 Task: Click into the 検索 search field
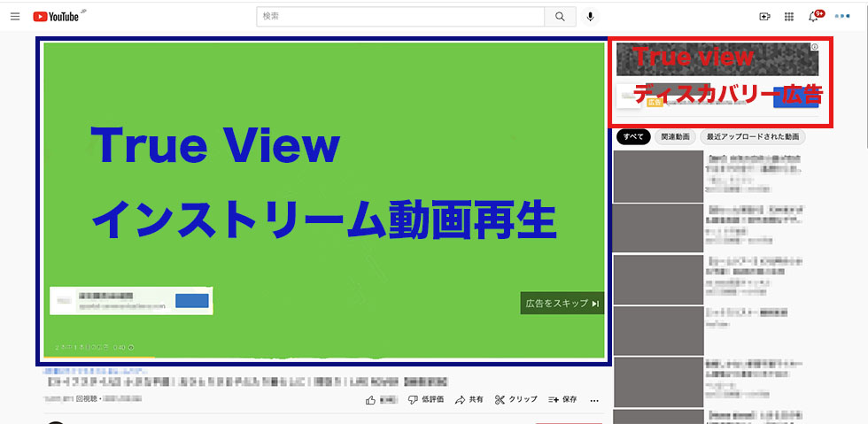click(399, 17)
